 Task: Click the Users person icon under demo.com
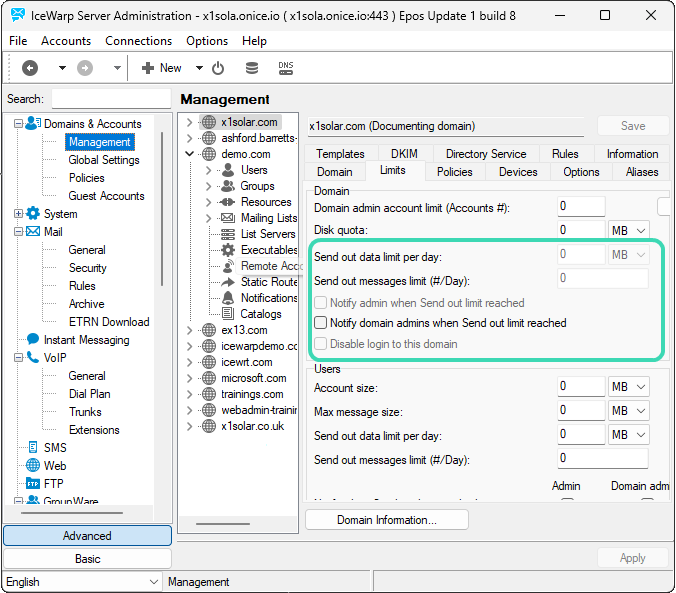click(x=228, y=170)
